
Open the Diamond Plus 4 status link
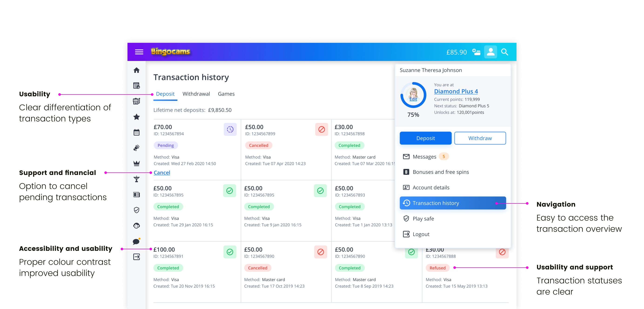click(456, 91)
